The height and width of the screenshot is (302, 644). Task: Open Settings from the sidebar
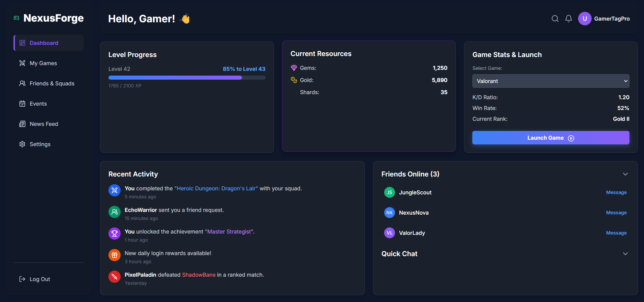pos(49,144)
